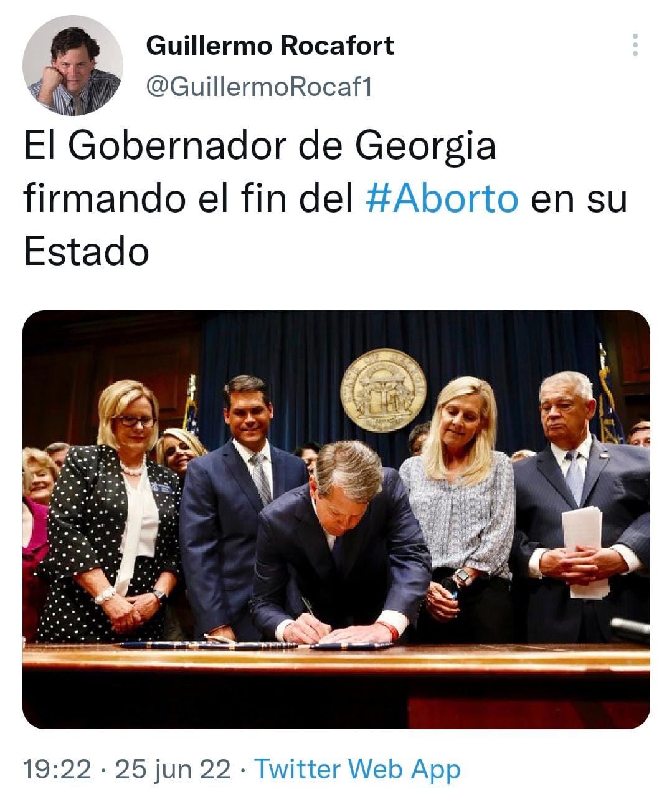Select the tweet text 'El Gobernador de Georgia'

coord(260,146)
